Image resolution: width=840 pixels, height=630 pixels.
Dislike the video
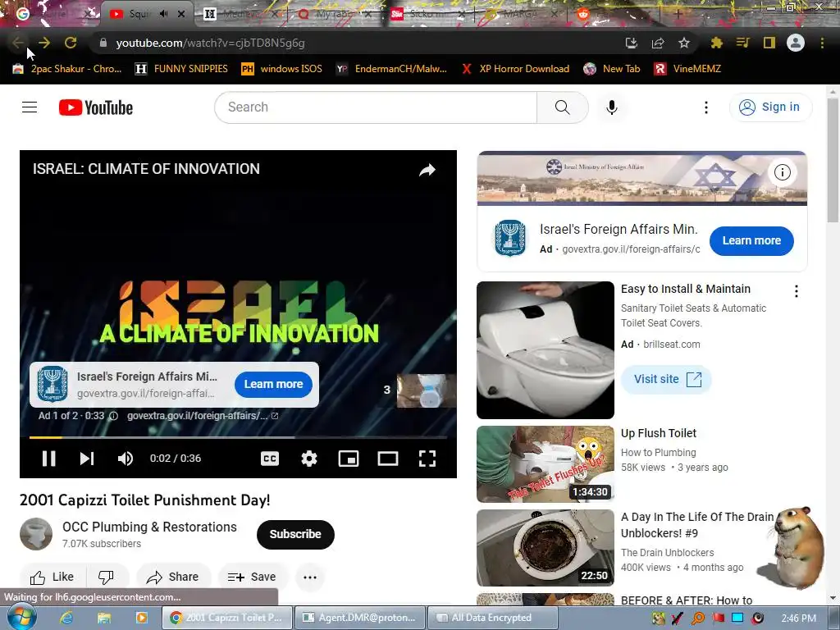[x=106, y=577]
